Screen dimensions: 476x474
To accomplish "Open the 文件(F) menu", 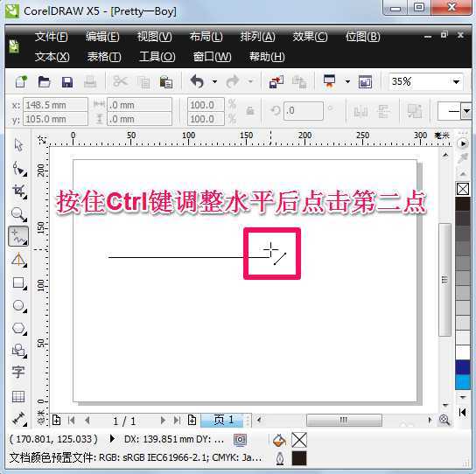I will [x=52, y=37].
